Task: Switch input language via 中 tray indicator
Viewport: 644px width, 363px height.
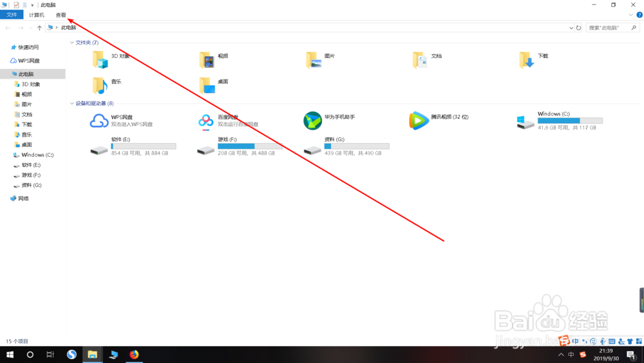Action: pos(571,355)
